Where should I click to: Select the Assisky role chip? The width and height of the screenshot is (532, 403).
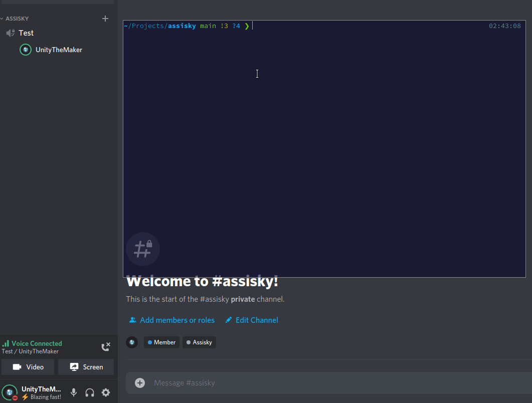[199, 342]
